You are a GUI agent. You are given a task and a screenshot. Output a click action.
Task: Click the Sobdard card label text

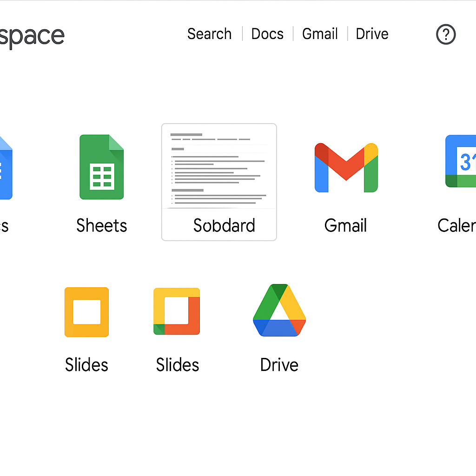(x=224, y=225)
